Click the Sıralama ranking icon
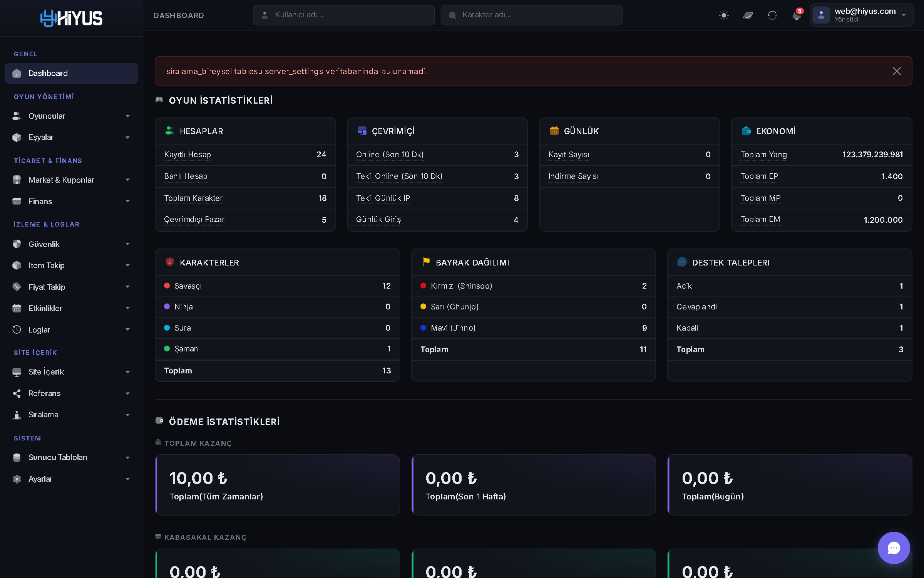 (x=17, y=415)
